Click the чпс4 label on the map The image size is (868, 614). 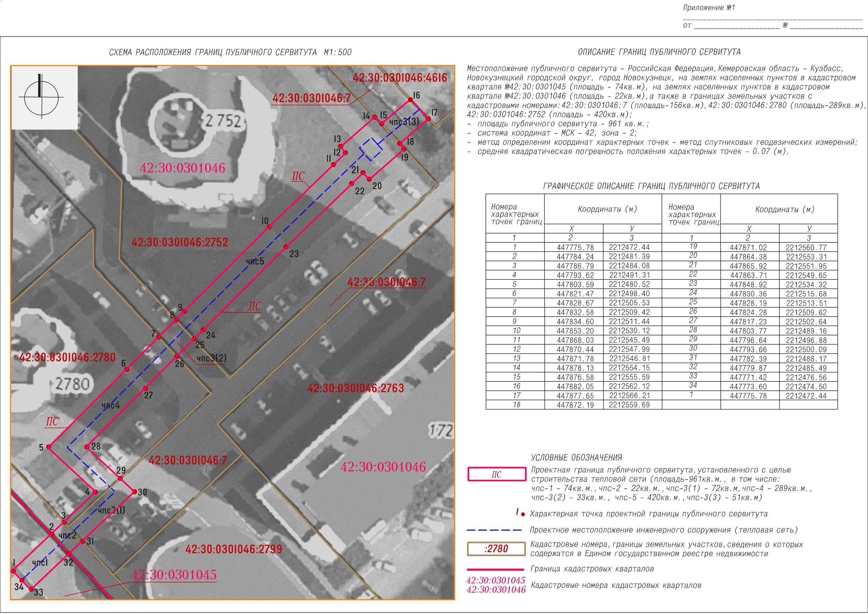tap(111, 405)
